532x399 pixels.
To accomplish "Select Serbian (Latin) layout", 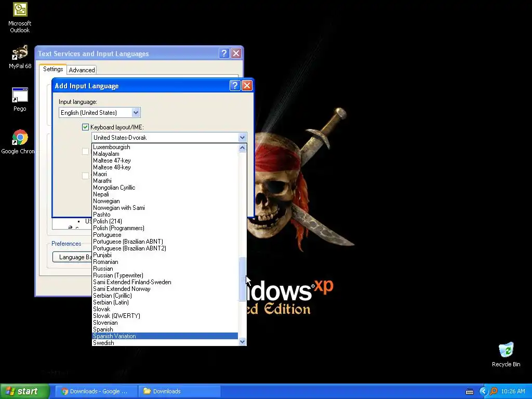I will [x=165, y=302].
